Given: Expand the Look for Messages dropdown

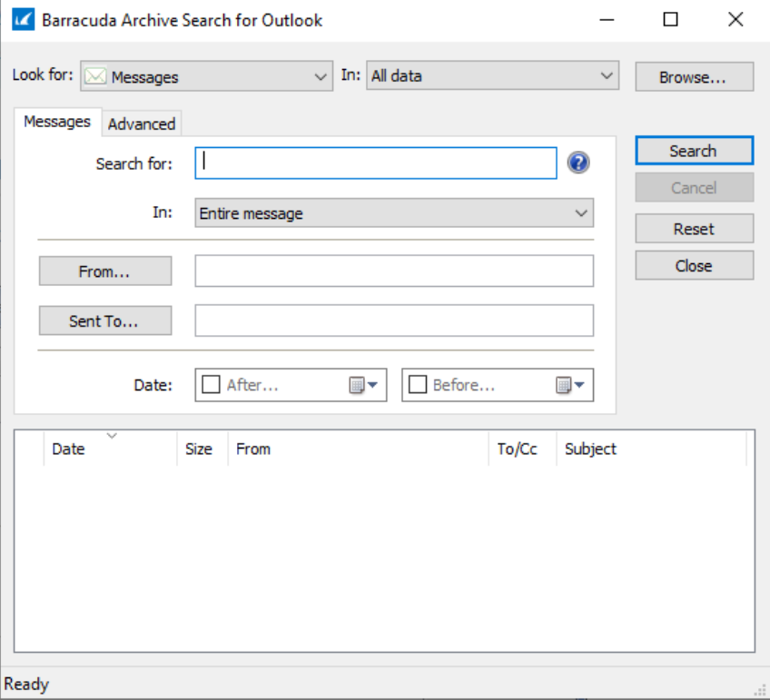Looking at the screenshot, I should 207,76.
